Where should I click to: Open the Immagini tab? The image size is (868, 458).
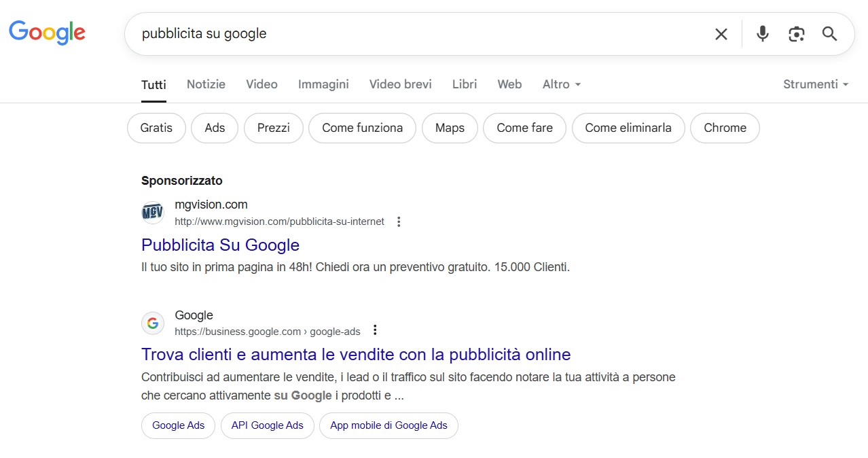coord(323,84)
